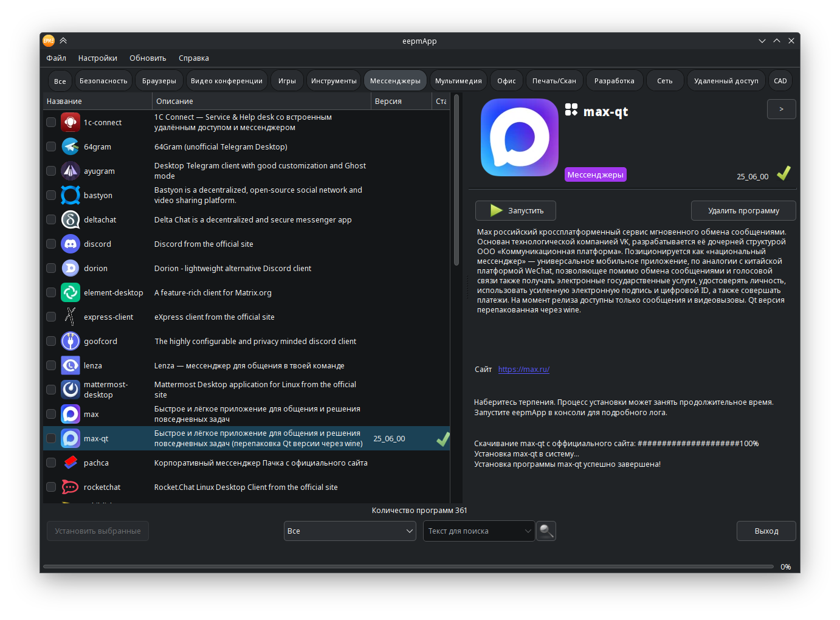This screenshot has height=620, width=840.
Task: Click the four-squares icon beside max-qt title
Action: [x=571, y=109]
